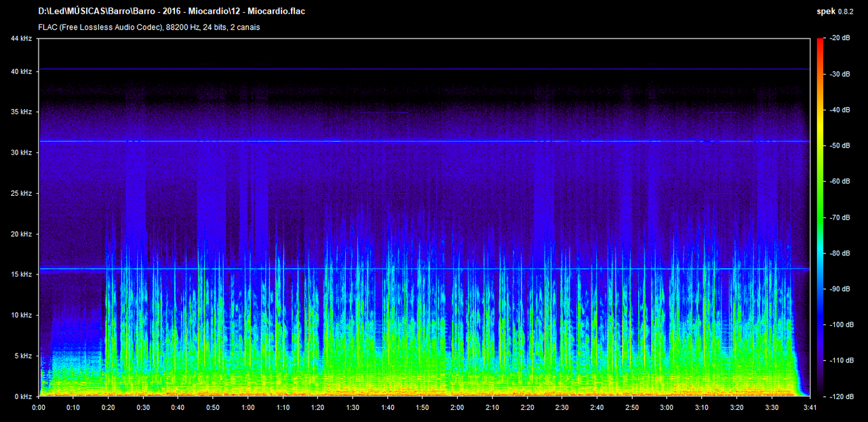Click the 2:10 time label
868x422 pixels.
492,407
